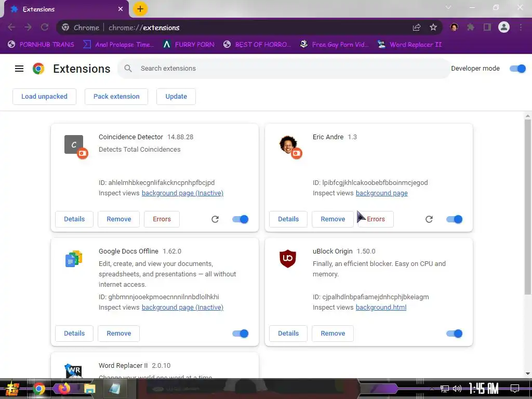Screen dimensions: 532x399
Task: Open the volume control in the system tray
Action: 457,389
